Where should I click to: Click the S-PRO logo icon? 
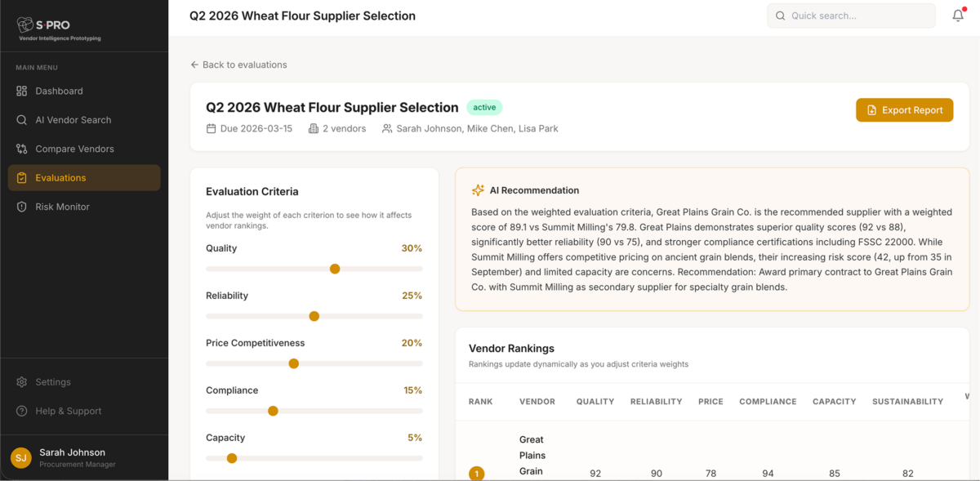[24, 24]
